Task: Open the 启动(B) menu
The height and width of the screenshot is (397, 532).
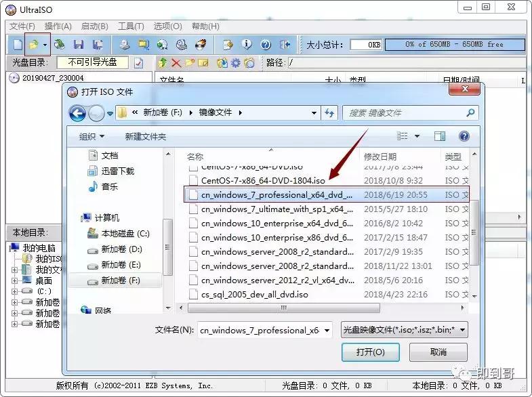Action: point(95,26)
